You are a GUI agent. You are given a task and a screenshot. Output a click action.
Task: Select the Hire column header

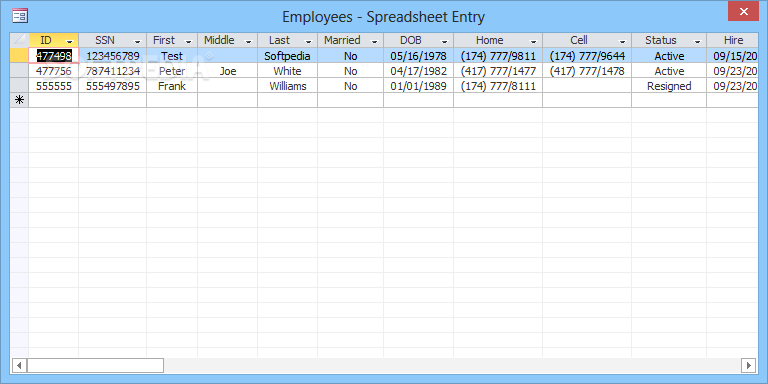[x=733, y=40]
